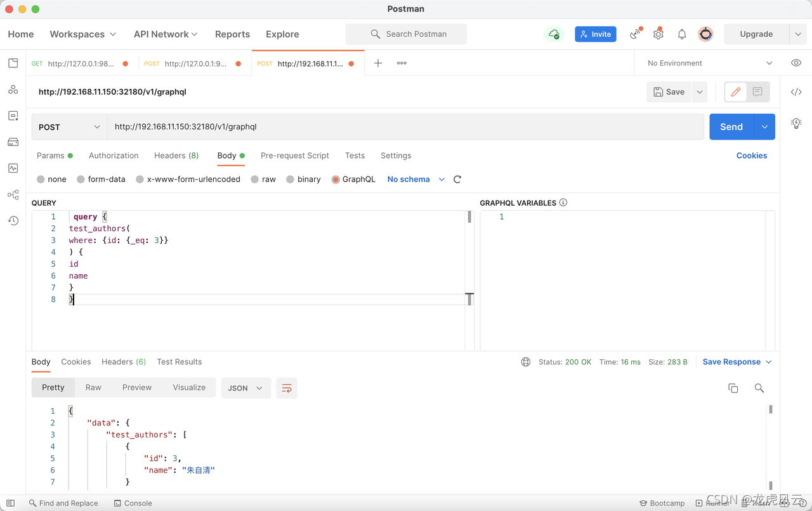Search within the response body
The image size is (812, 511).
coord(759,388)
